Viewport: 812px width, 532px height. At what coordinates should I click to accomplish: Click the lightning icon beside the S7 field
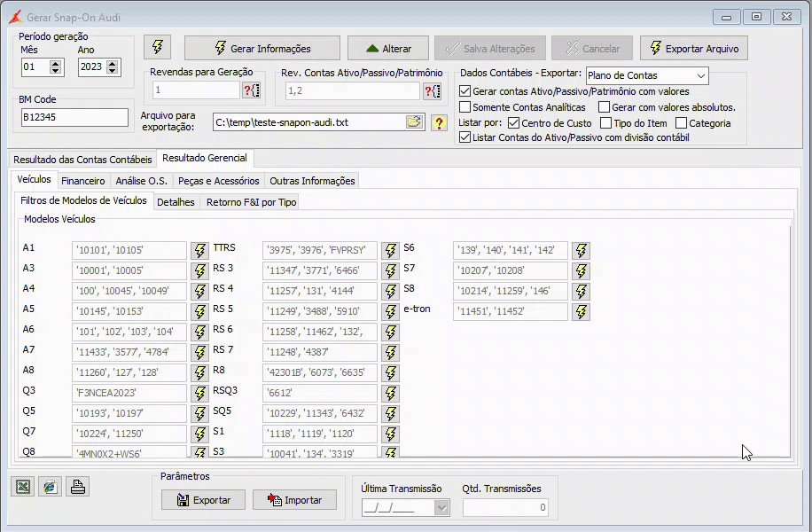coord(581,271)
